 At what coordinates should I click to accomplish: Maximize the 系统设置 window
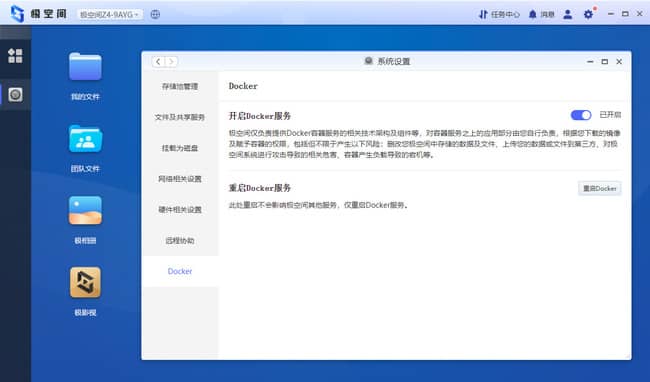click(604, 62)
